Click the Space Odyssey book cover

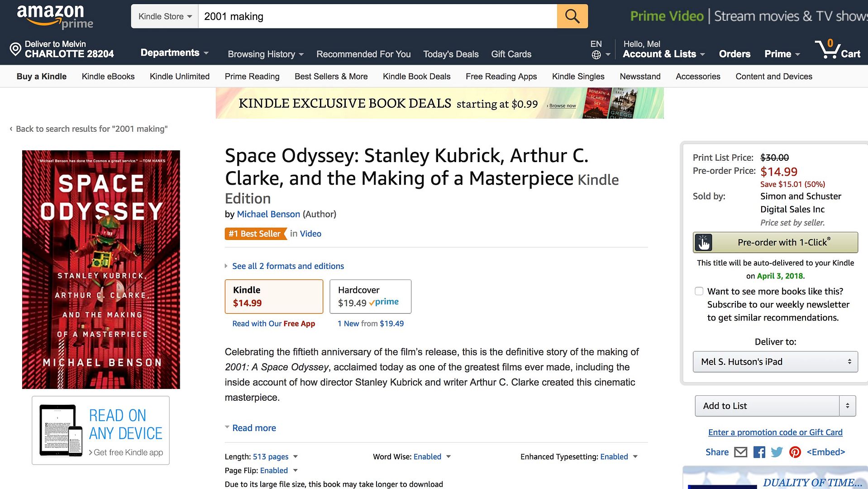pyautogui.click(x=101, y=269)
